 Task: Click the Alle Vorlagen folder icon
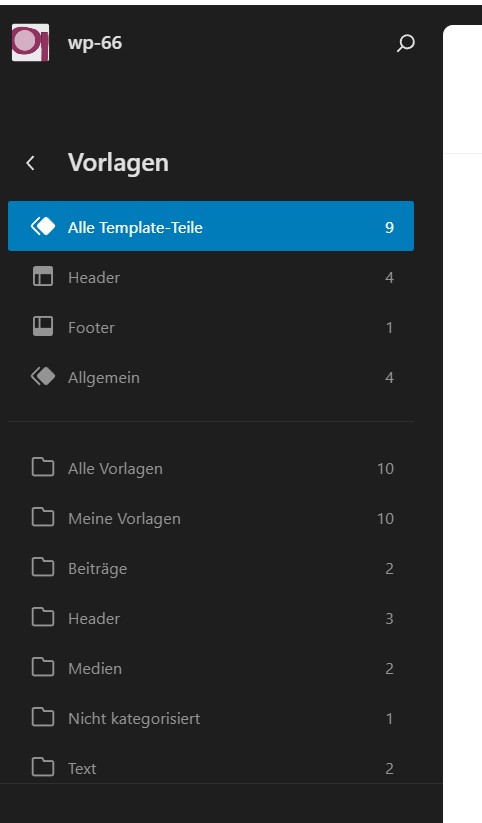[x=43, y=467]
